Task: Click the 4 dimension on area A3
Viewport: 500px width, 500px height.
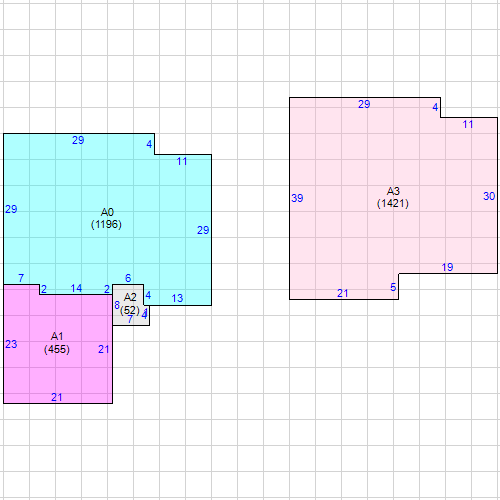Action: [x=435, y=107]
